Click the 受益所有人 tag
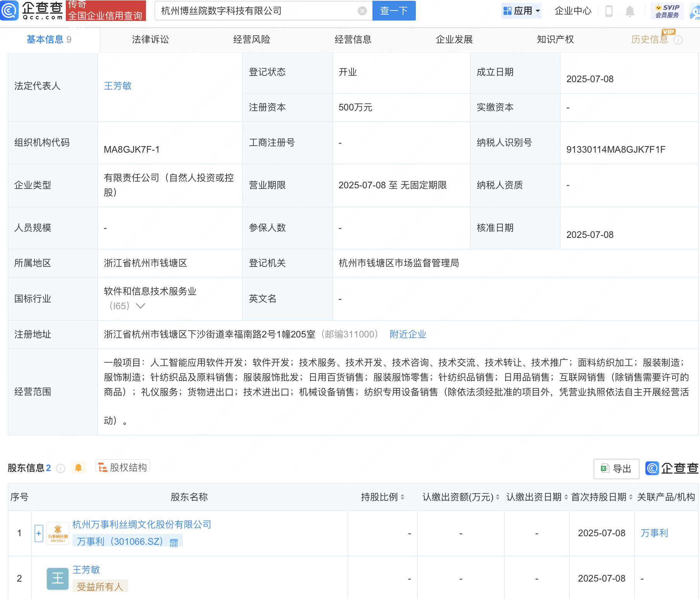The width and height of the screenshot is (700, 599). tap(100, 587)
